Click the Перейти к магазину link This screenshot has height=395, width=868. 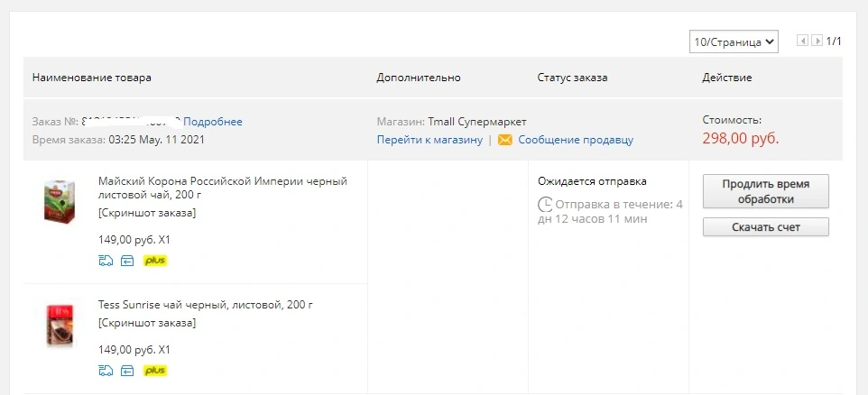[x=429, y=140]
